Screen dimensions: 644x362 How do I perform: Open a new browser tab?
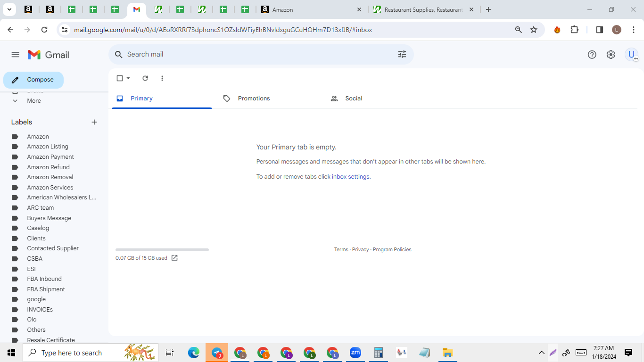point(488,9)
